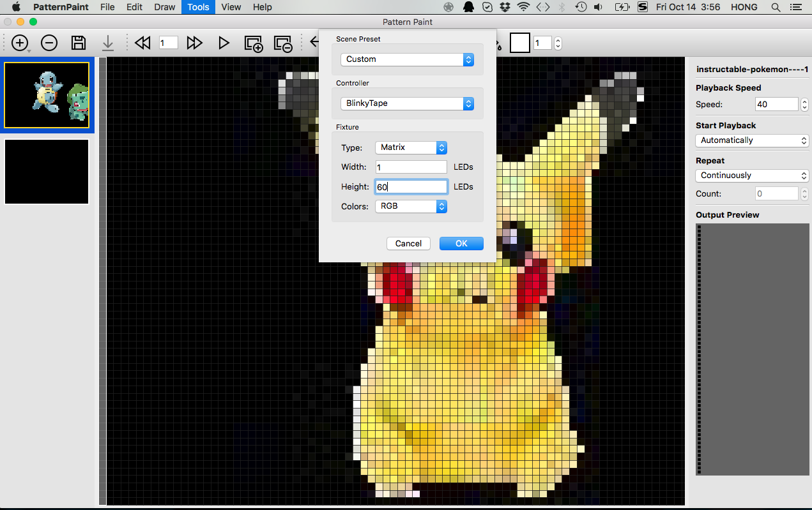Open the Apple menu
Screen dimensions: 812x510
[x=16, y=7]
